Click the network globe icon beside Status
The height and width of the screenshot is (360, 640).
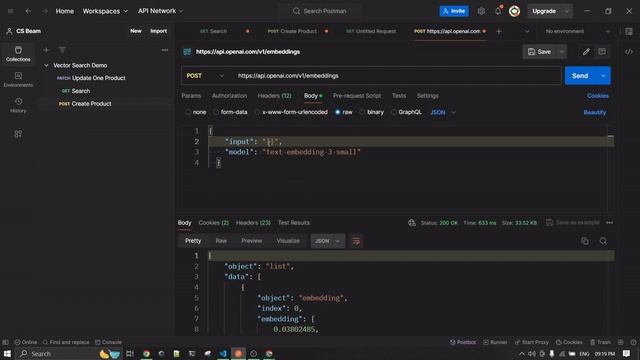412,223
